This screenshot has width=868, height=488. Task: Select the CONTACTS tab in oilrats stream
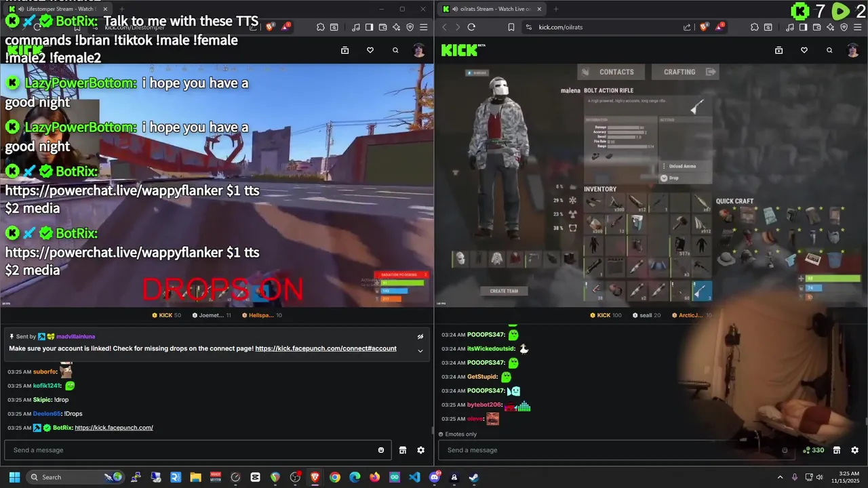click(x=610, y=72)
